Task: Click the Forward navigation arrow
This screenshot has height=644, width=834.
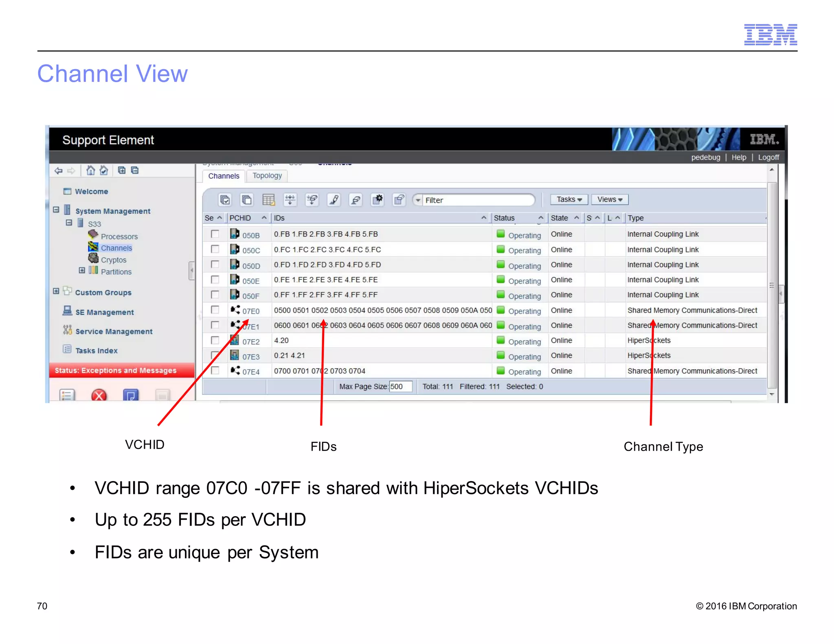Action: click(72, 171)
